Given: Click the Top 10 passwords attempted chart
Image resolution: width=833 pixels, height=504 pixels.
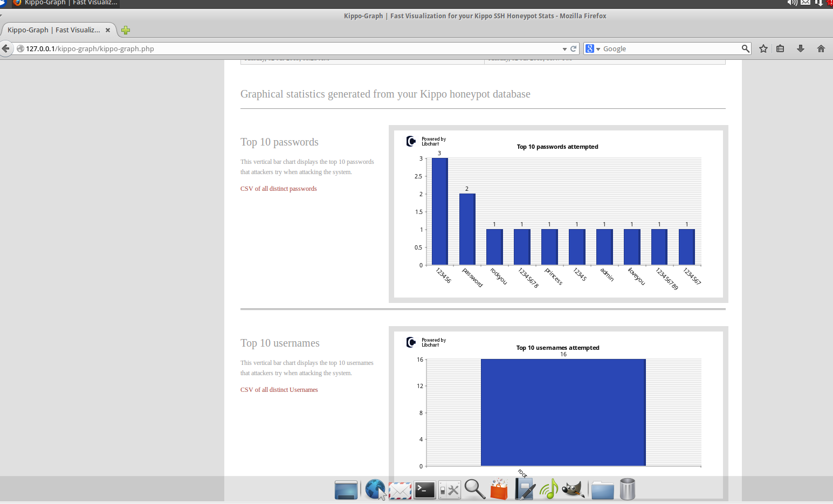Looking at the screenshot, I should 559,214.
